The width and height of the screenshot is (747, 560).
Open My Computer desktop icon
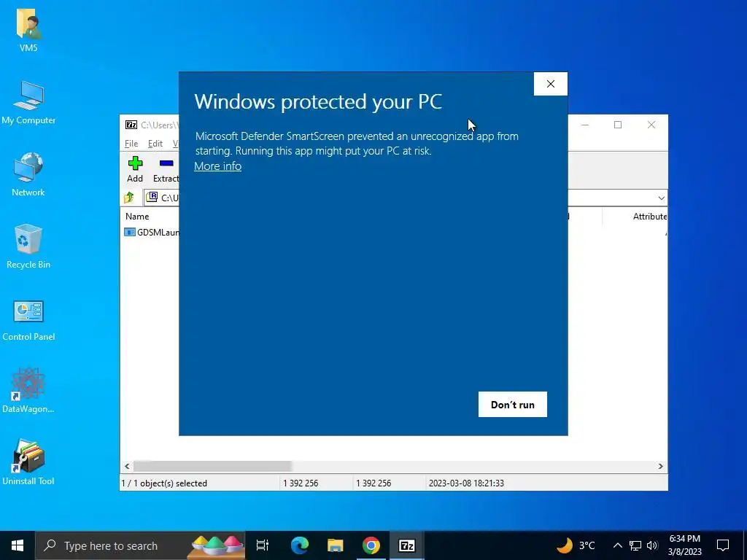click(x=28, y=103)
